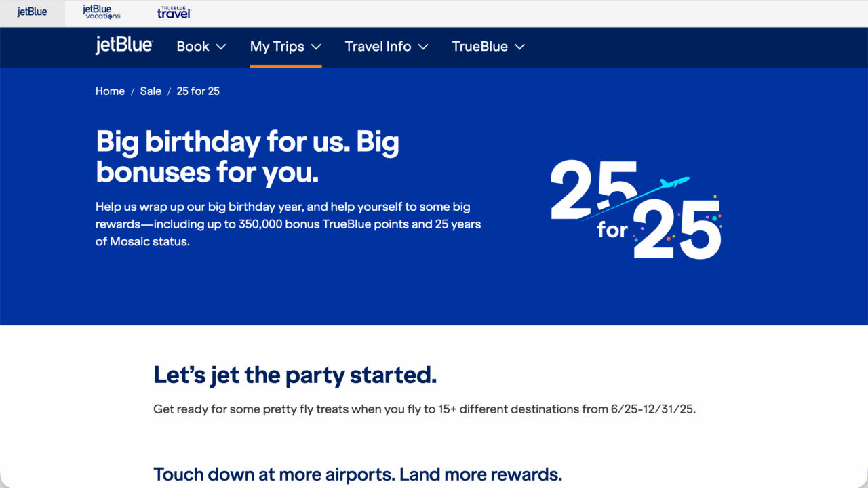Screen dimensions: 868x488
Task: Select the TrueBlue menu label
Action: 479,47
